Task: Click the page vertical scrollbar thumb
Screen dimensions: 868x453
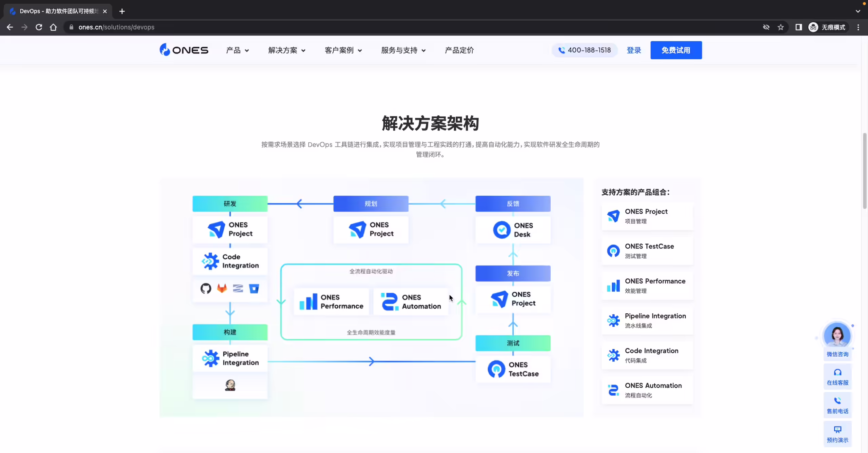Action: pyautogui.click(x=865, y=171)
